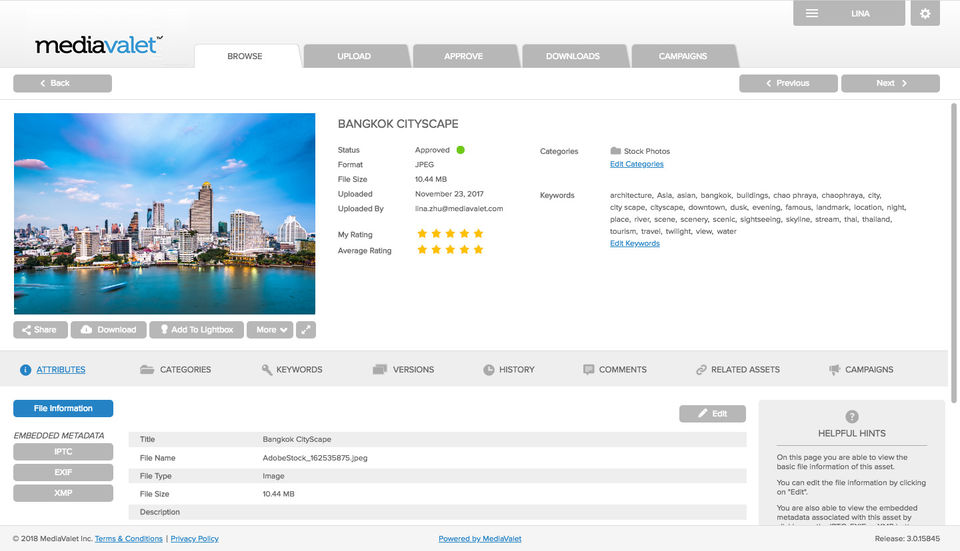Click the page vertical scrollbar
The image size is (960, 551).
[x=953, y=253]
